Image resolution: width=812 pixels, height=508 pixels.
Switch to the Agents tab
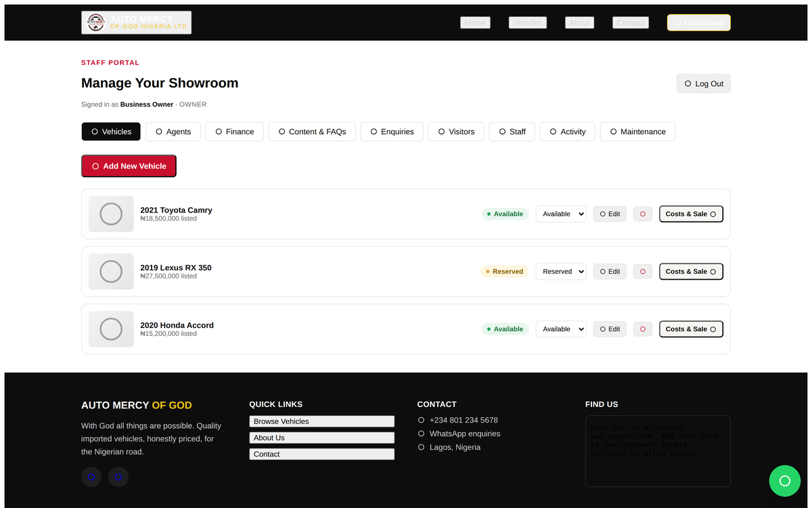[173, 131]
